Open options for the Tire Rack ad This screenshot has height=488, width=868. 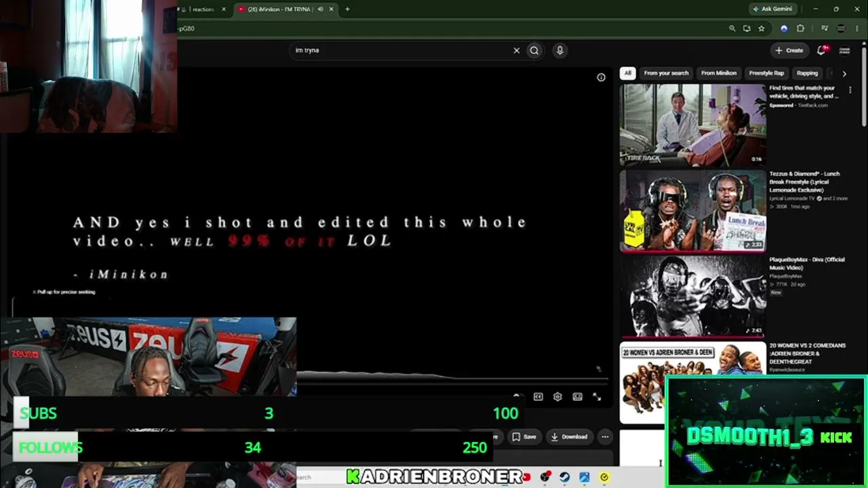point(850,90)
